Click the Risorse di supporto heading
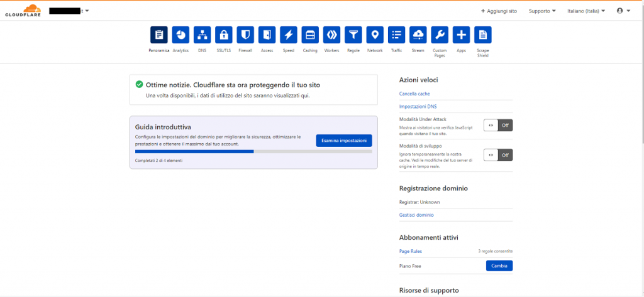The image size is (644, 297). coord(429,290)
